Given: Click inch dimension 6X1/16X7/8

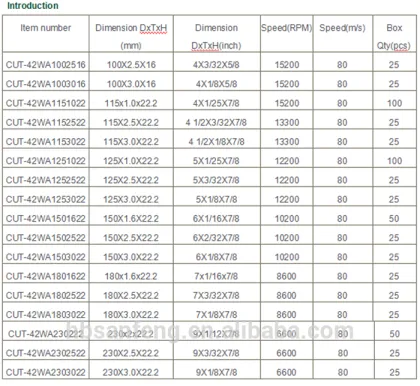Looking at the screenshot, I should coord(216,219).
